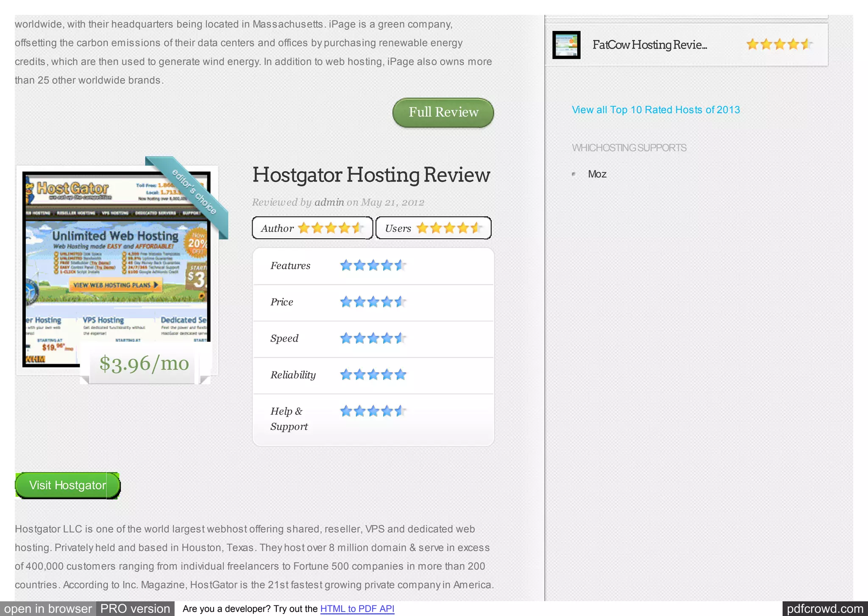Open the Hostgator Hosting Review title
The image size is (868, 616).
371,175
